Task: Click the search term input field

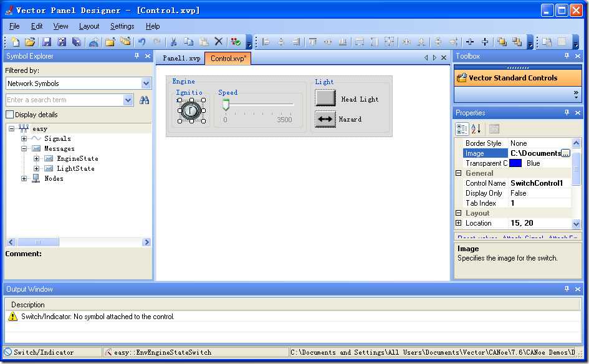Action: pyautogui.click(x=65, y=100)
